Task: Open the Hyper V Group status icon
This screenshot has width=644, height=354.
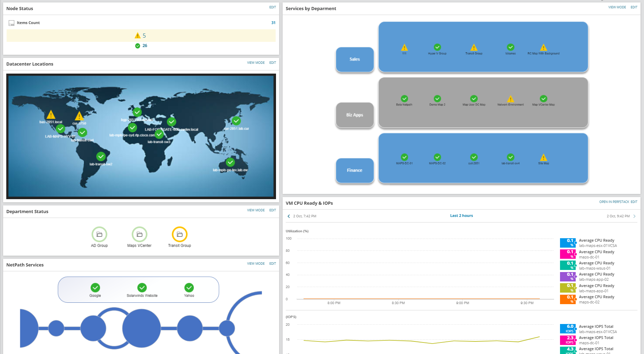Action: [437, 47]
